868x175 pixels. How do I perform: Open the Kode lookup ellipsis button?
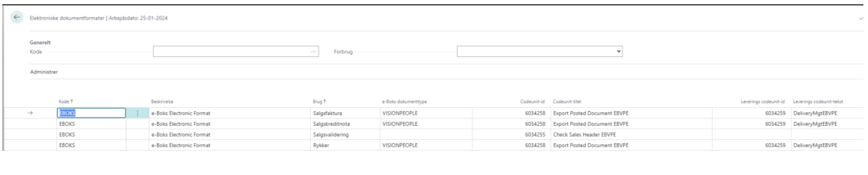pyautogui.click(x=313, y=52)
